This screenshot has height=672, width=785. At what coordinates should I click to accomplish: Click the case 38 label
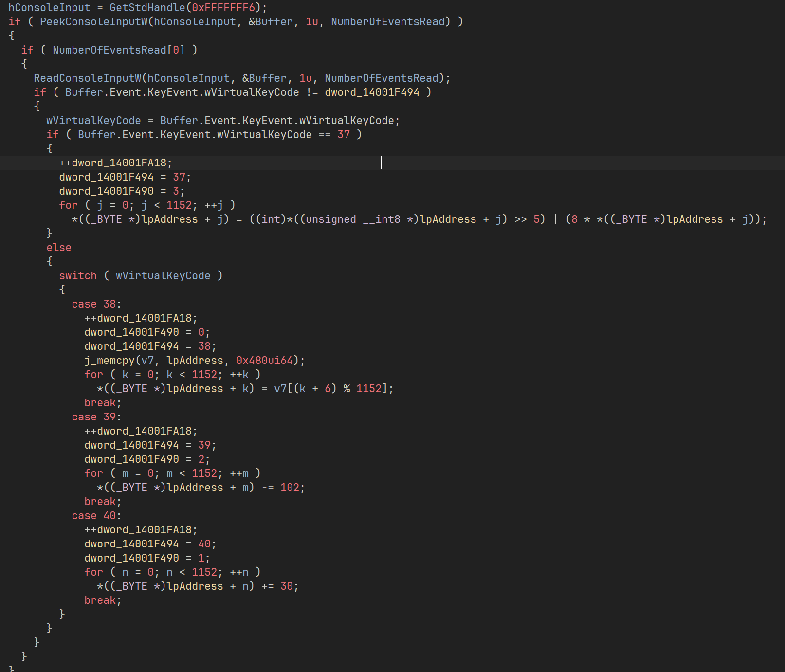pos(96,304)
